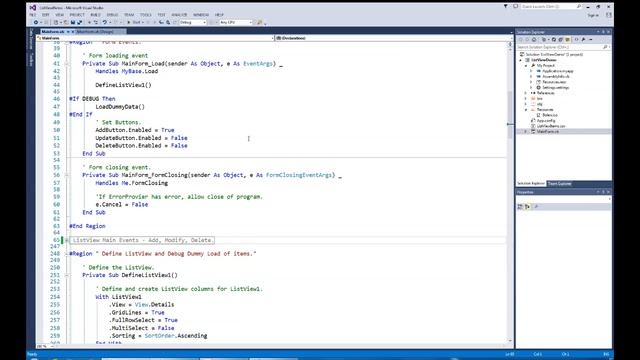This screenshot has height=360, width=640.
Task: Click the Alphabetical sort icon in Properties panel
Action: (x=527, y=207)
